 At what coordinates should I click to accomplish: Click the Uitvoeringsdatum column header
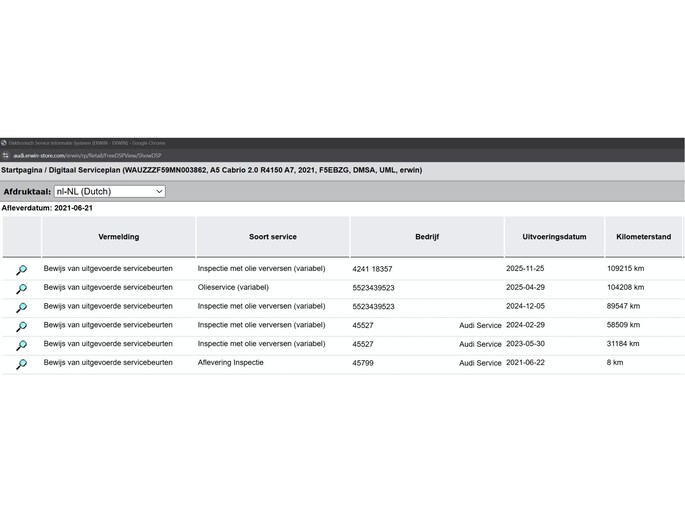[554, 237]
